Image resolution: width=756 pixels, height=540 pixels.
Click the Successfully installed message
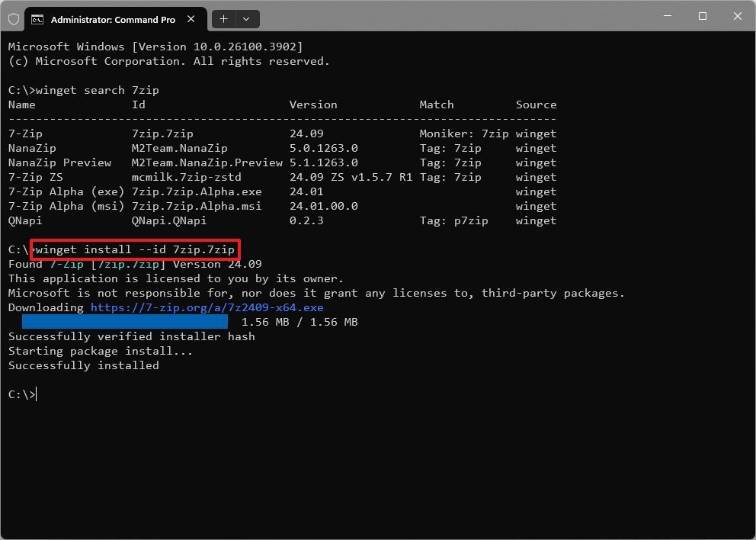[85, 365]
